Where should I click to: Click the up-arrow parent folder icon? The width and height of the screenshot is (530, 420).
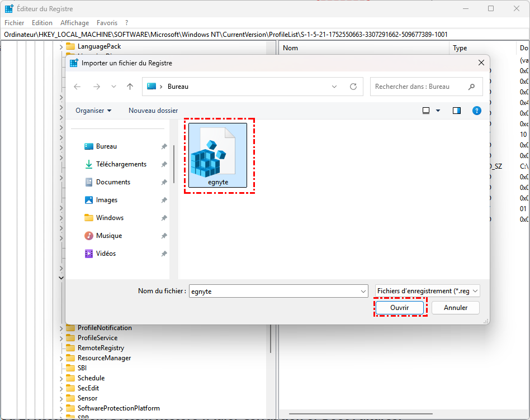click(x=130, y=87)
